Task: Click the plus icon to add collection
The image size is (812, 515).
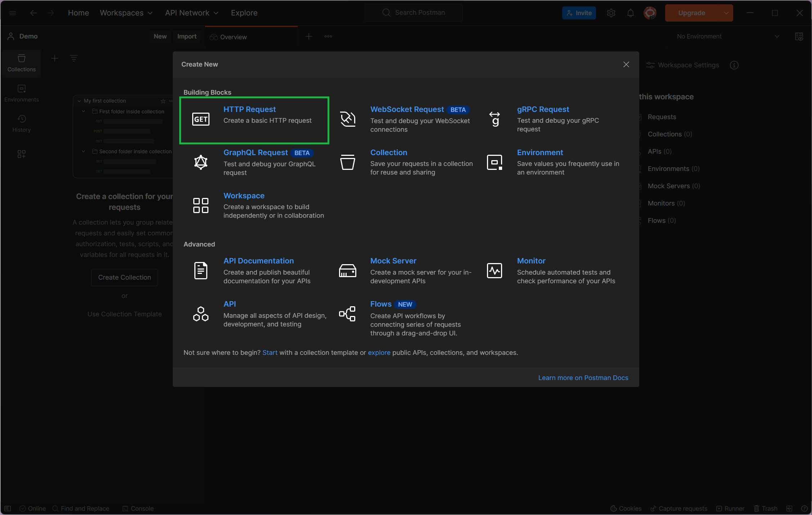Action: click(55, 58)
